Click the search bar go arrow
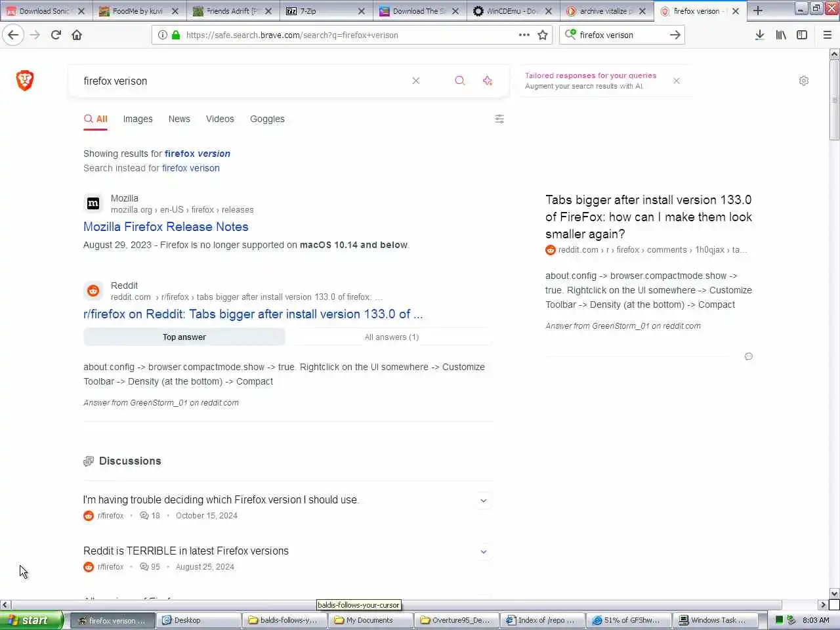This screenshot has width=840, height=630. 675,35
